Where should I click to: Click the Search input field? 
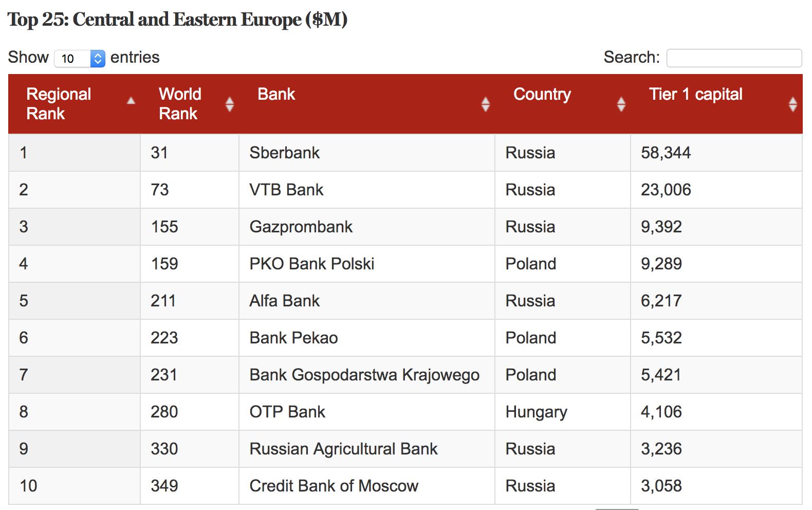734,58
